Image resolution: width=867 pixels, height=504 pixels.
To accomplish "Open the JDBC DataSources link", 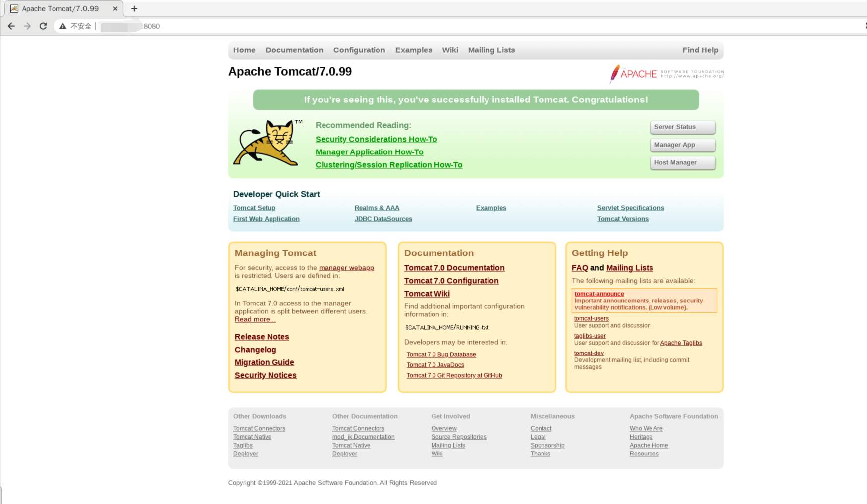I will click(x=383, y=219).
